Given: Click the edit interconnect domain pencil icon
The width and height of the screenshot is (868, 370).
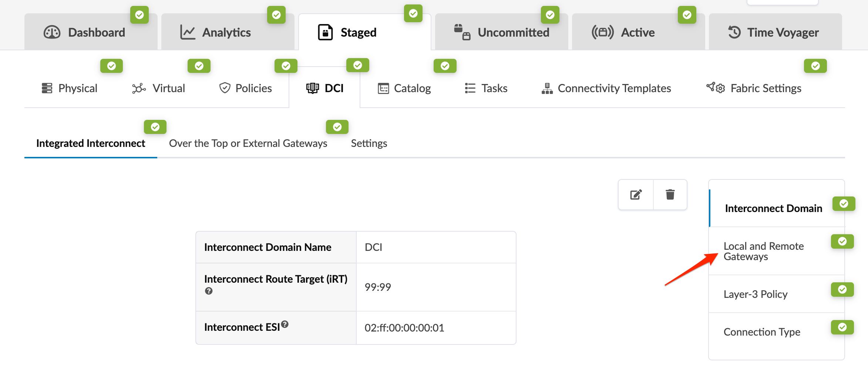Looking at the screenshot, I should click(x=636, y=195).
